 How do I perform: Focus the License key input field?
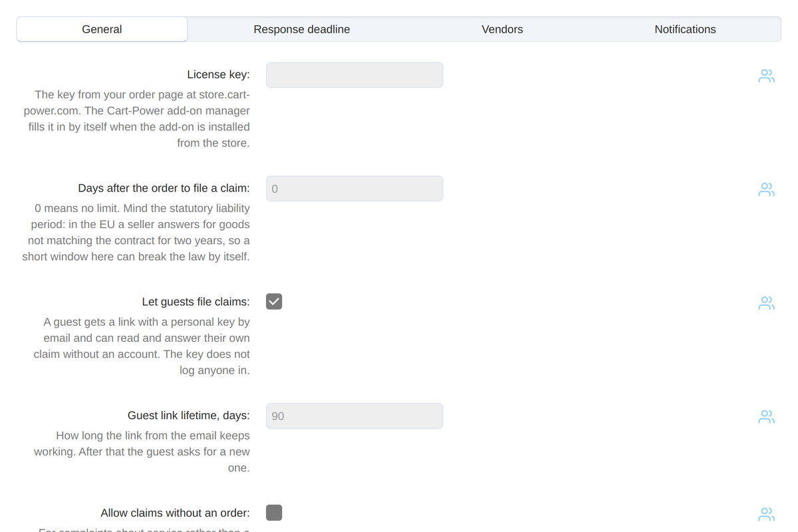pyautogui.click(x=354, y=75)
